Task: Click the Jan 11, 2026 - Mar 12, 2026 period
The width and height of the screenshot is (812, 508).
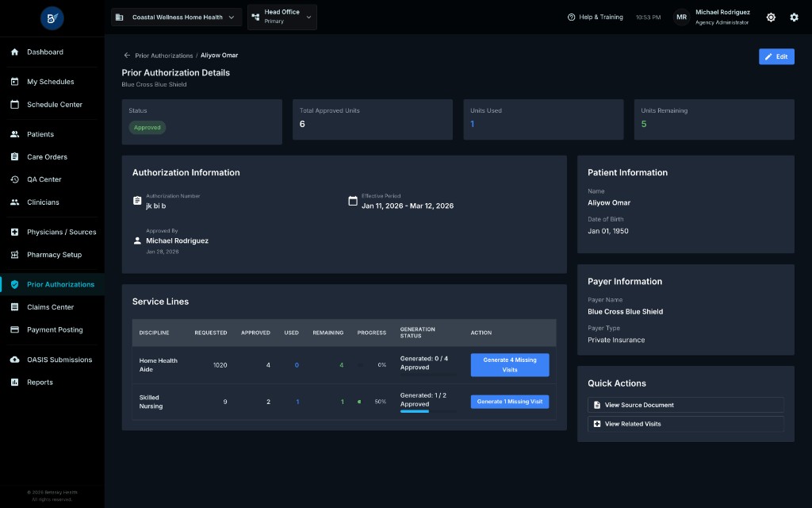Action: point(408,206)
